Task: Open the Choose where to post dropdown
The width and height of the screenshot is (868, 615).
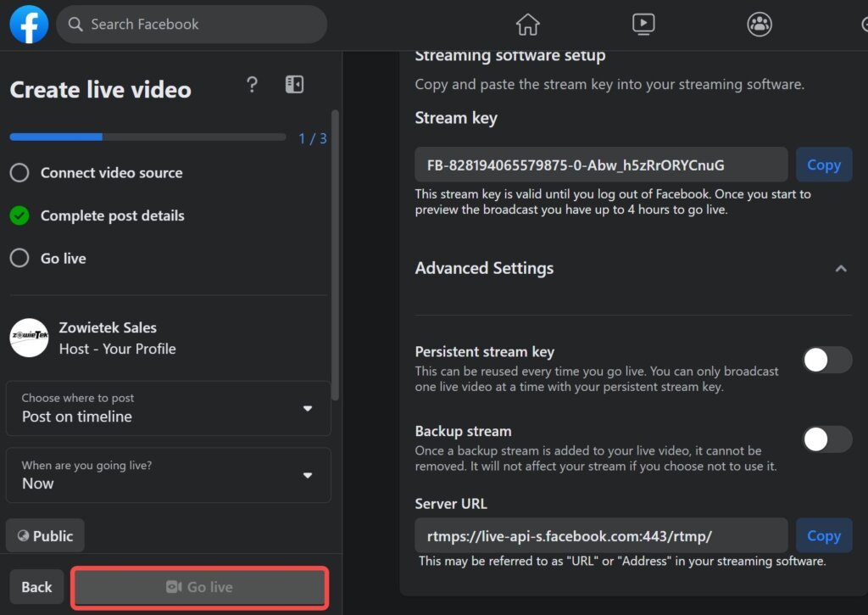Action: (168, 408)
